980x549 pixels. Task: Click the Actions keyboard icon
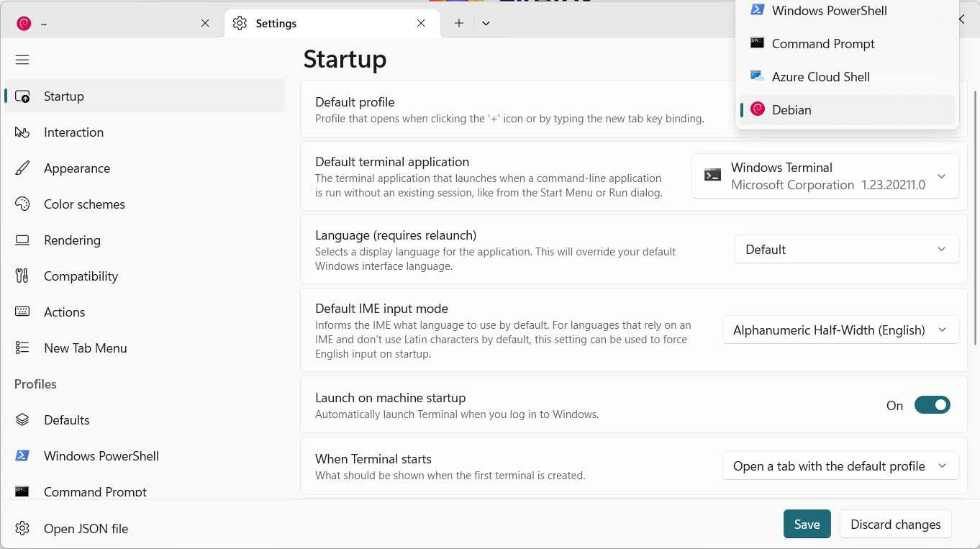(x=22, y=312)
